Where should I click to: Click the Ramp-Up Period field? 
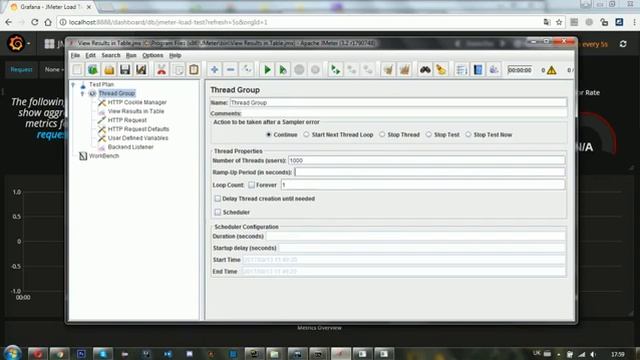pos(429,172)
